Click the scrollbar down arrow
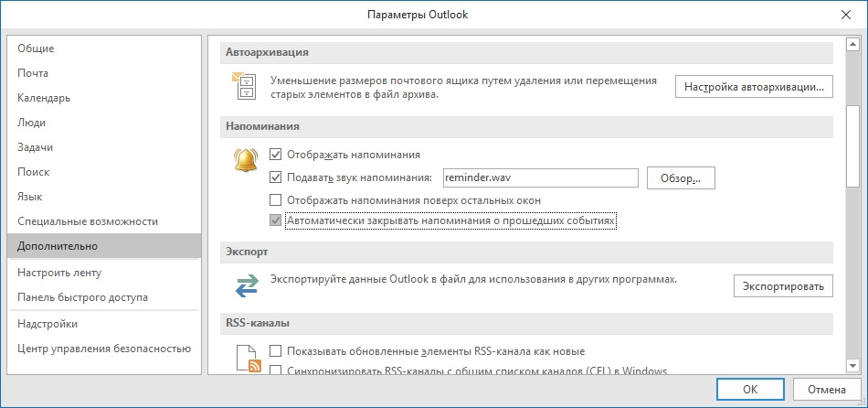This screenshot has width=868, height=408. click(x=852, y=365)
